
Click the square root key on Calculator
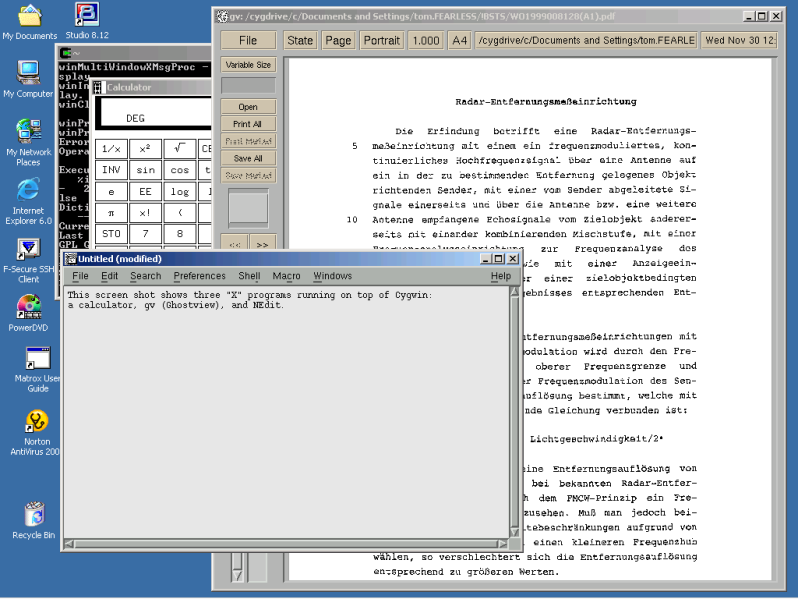(180, 149)
